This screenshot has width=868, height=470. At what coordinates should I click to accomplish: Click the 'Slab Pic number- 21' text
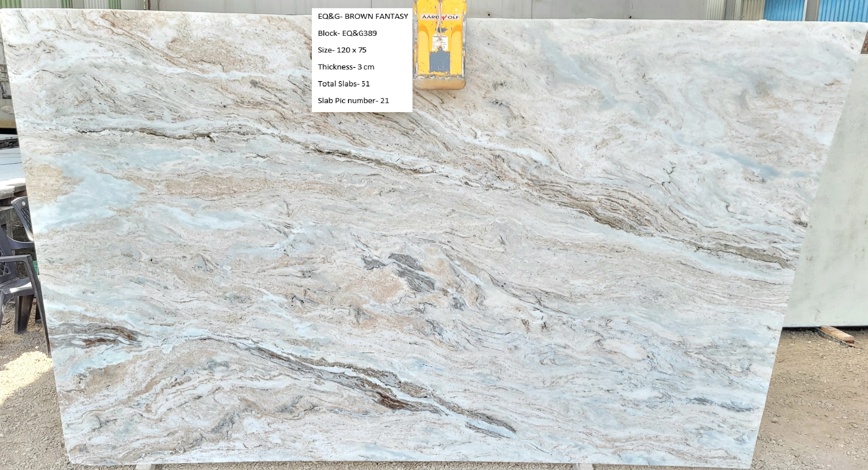(353, 100)
